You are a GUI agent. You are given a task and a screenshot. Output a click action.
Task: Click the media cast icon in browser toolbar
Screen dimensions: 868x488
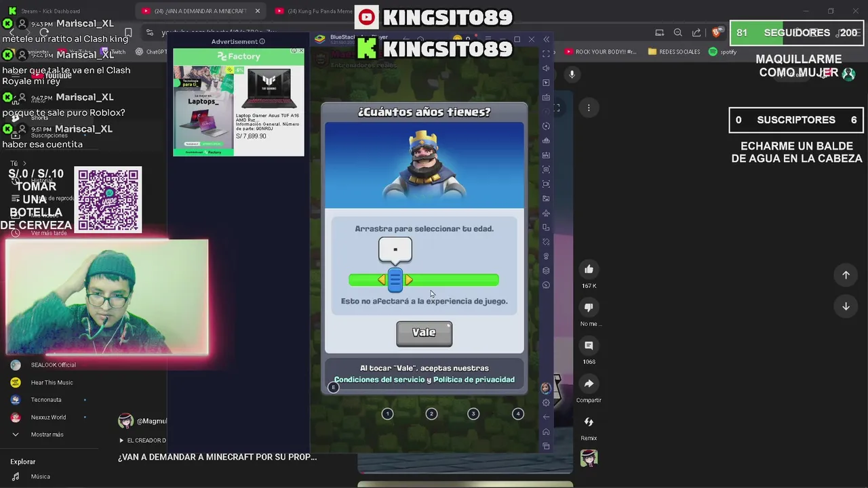coord(659,33)
